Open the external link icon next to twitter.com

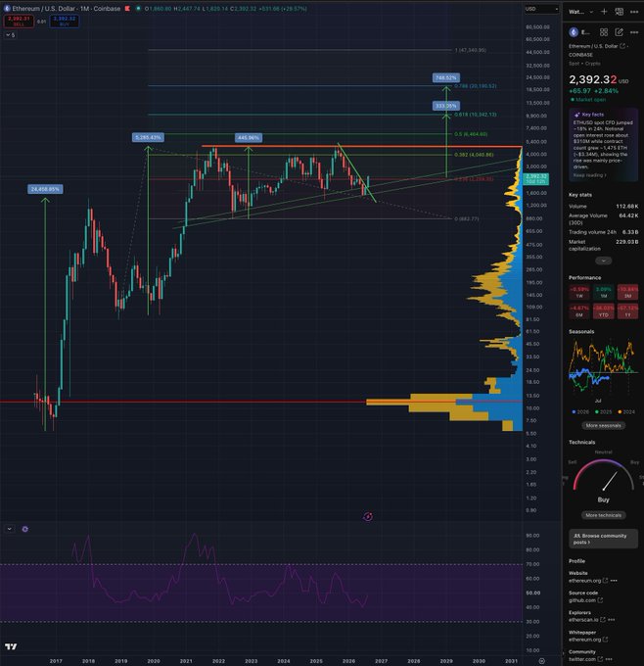coord(600,659)
